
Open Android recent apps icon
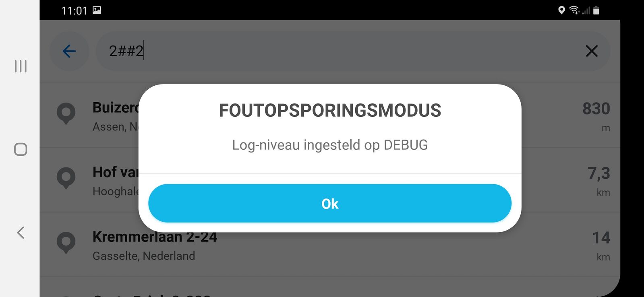(21, 66)
